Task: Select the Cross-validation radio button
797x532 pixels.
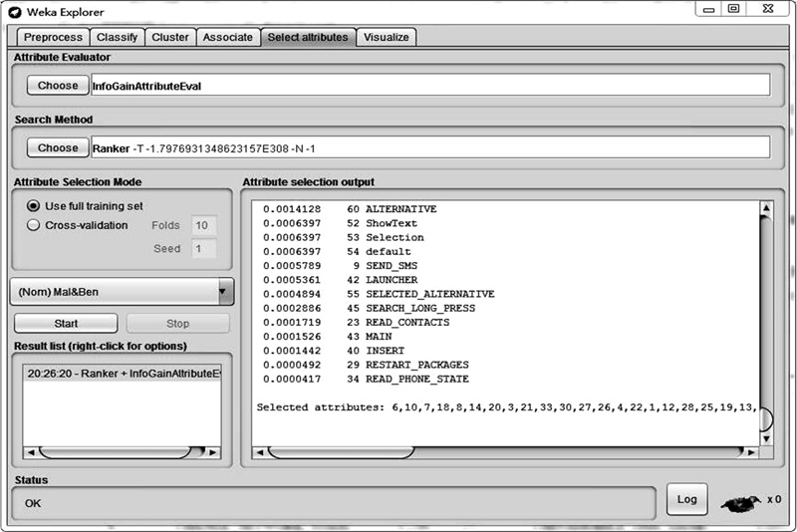Action: 34,225
